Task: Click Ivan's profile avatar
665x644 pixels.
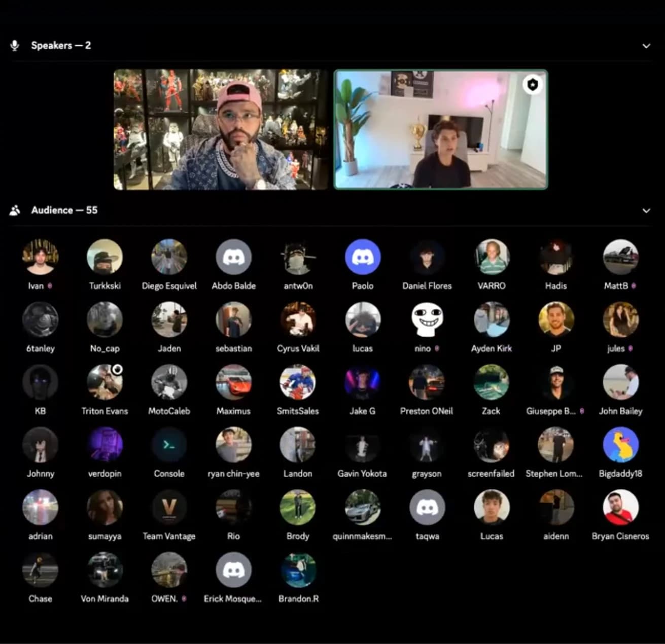Action: pos(41,257)
